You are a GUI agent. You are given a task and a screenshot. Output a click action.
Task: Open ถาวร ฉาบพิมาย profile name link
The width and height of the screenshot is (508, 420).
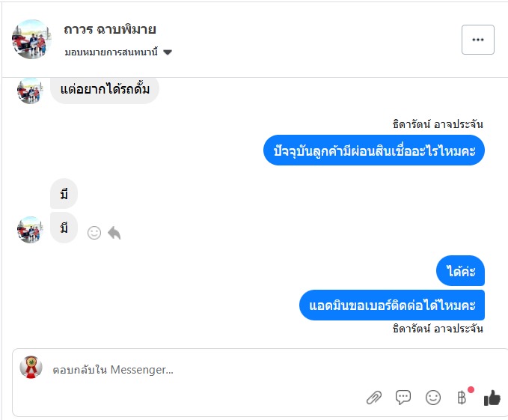pos(109,29)
